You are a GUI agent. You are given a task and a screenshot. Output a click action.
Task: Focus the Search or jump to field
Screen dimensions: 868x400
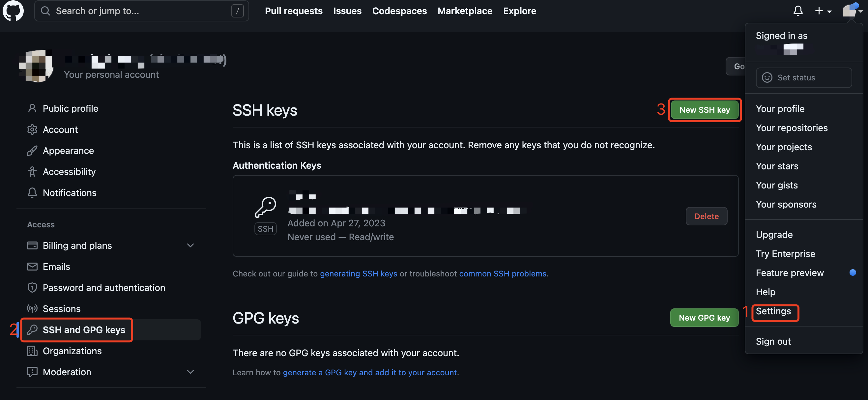[x=141, y=11]
